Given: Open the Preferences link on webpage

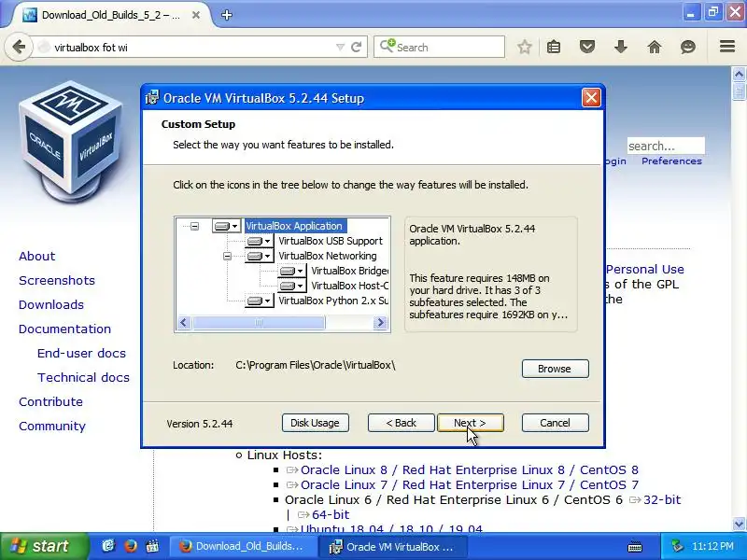Looking at the screenshot, I should (x=671, y=161).
